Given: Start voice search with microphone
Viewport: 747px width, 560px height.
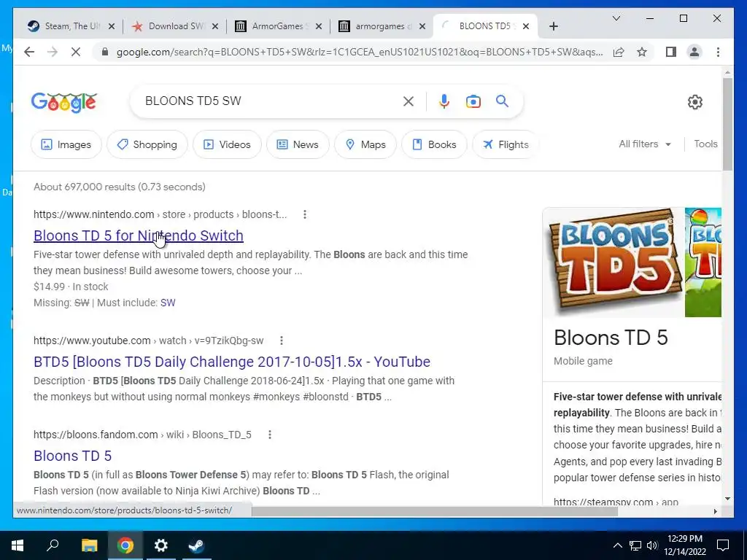Looking at the screenshot, I should click(x=444, y=101).
